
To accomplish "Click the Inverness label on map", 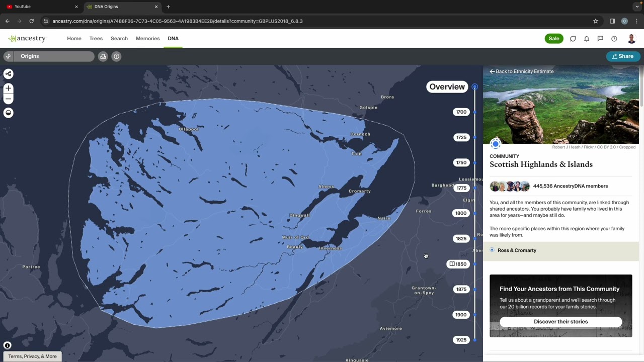I will (x=331, y=248).
